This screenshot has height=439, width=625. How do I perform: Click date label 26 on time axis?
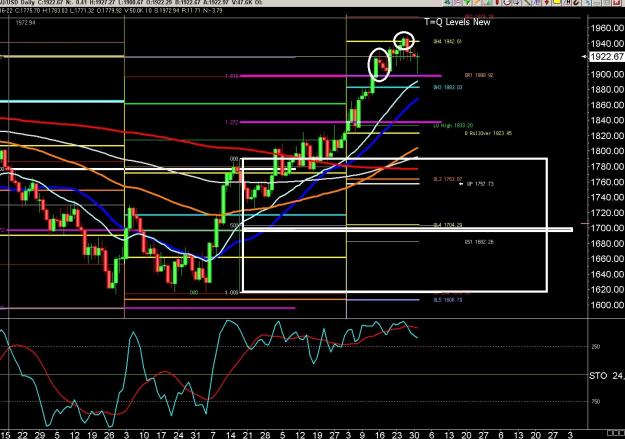(x=109, y=435)
